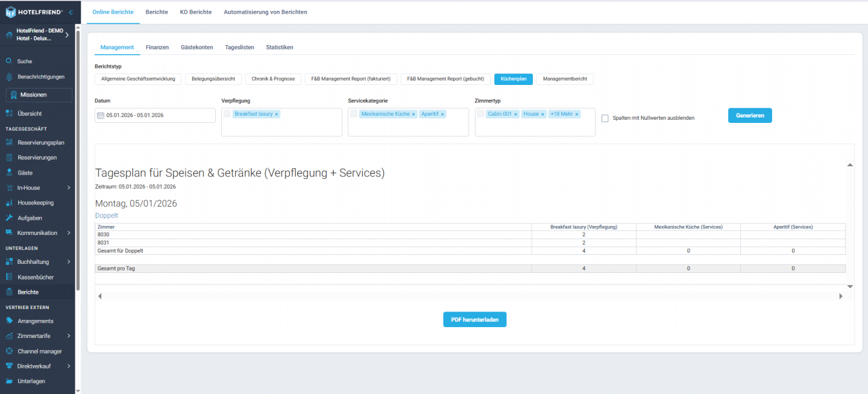Screen dimensions: 868x394
Task: Click the report's horizontal scrollbar right arrow
Action: pyautogui.click(x=841, y=296)
